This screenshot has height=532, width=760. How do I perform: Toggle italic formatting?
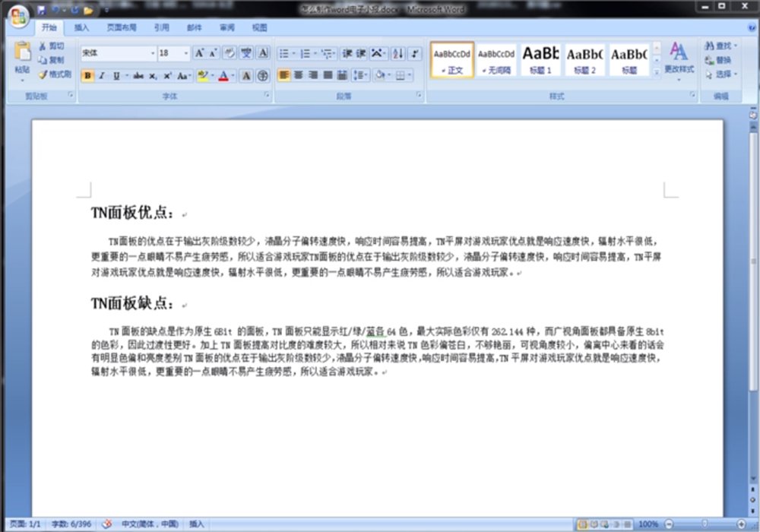(x=100, y=76)
